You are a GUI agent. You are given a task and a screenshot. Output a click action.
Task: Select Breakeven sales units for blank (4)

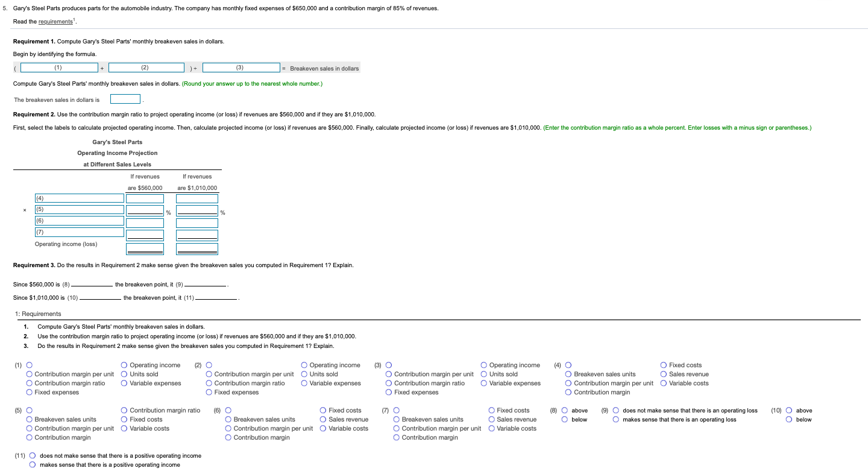pos(567,373)
